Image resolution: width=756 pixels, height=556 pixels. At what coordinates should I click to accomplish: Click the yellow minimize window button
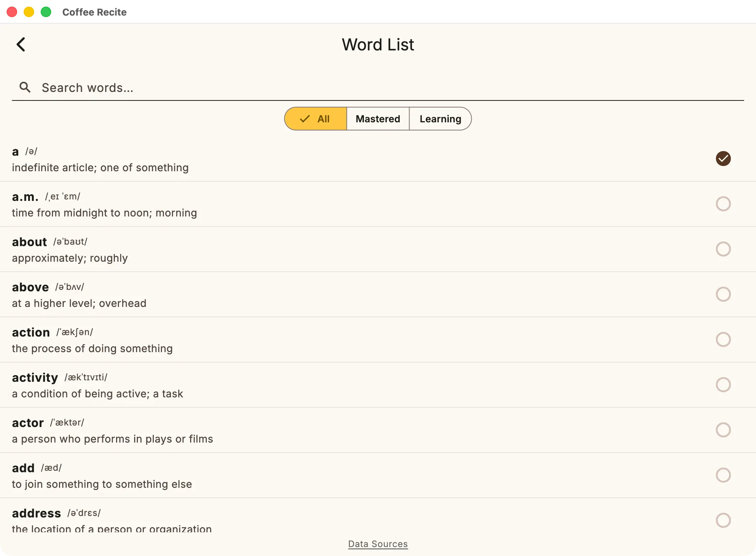pos(29,12)
